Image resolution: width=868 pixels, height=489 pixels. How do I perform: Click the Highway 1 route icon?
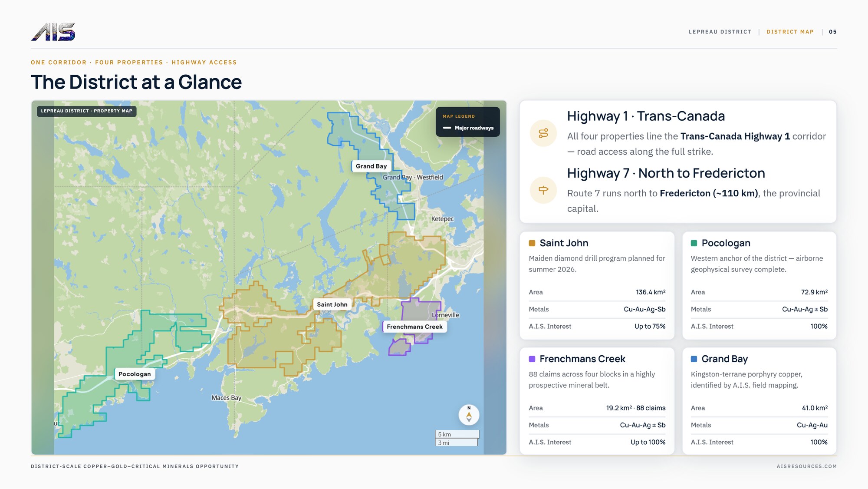pos(543,133)
